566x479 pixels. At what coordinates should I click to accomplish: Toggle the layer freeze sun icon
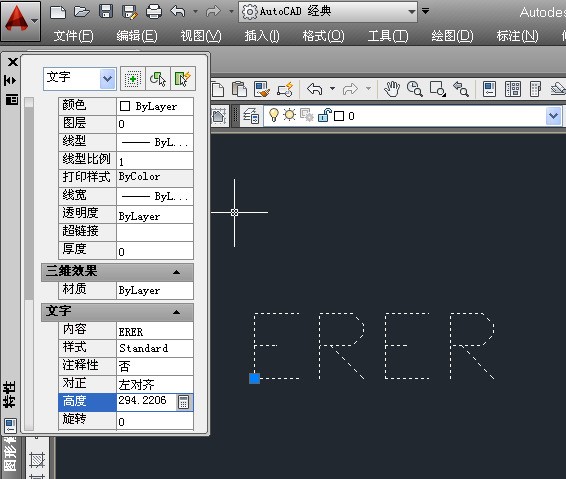289,115
